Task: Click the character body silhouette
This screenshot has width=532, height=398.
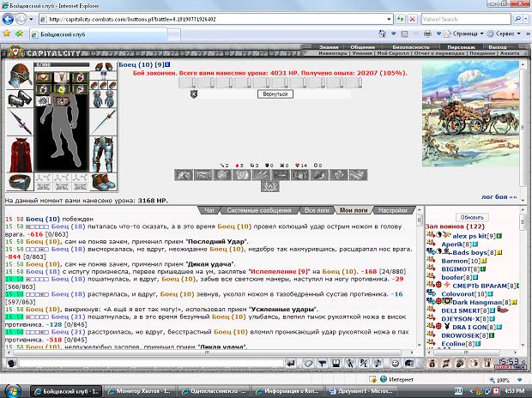Action: click(x=61, y=132)
